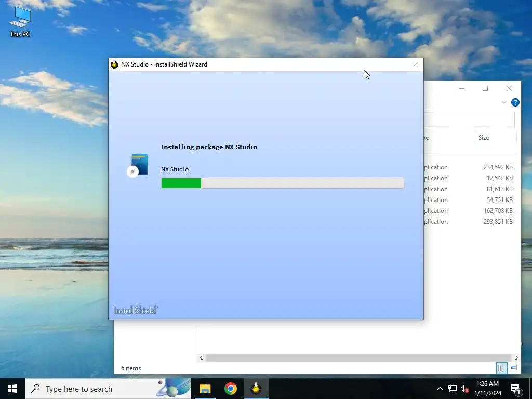
Task: Click the 6 items status text
Action: [x=131, y=368]
